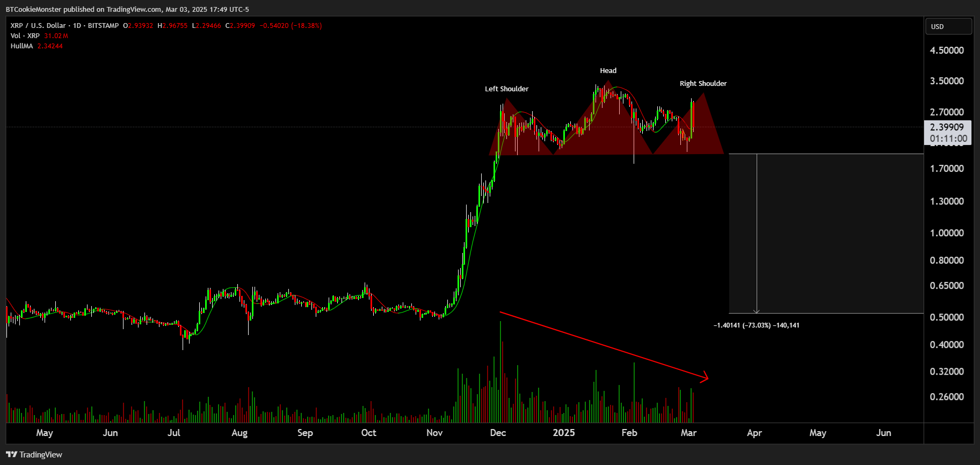Click the Right Shoulder annotation
This screenshot has height=465, width=980.
click(x=703, y=83)
